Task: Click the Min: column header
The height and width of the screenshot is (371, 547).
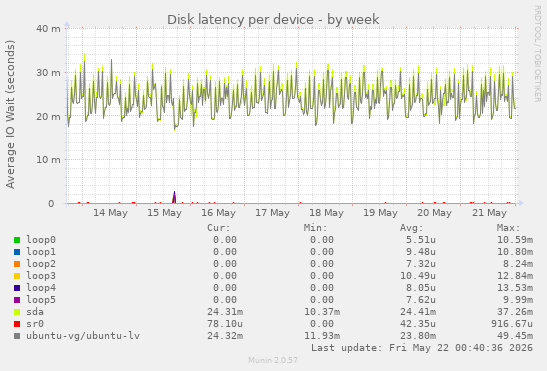Action: pos(315,228)
